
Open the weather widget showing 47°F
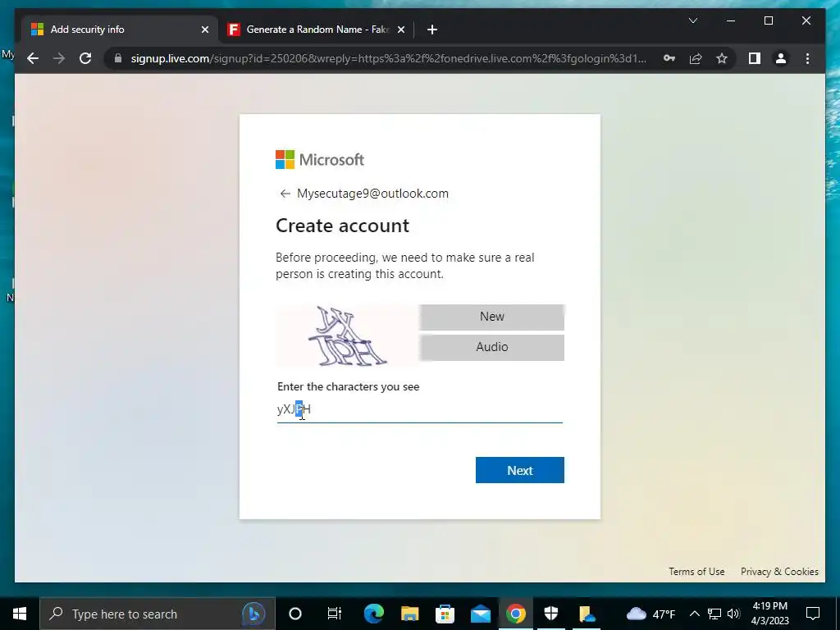click(x=651, y=614)
